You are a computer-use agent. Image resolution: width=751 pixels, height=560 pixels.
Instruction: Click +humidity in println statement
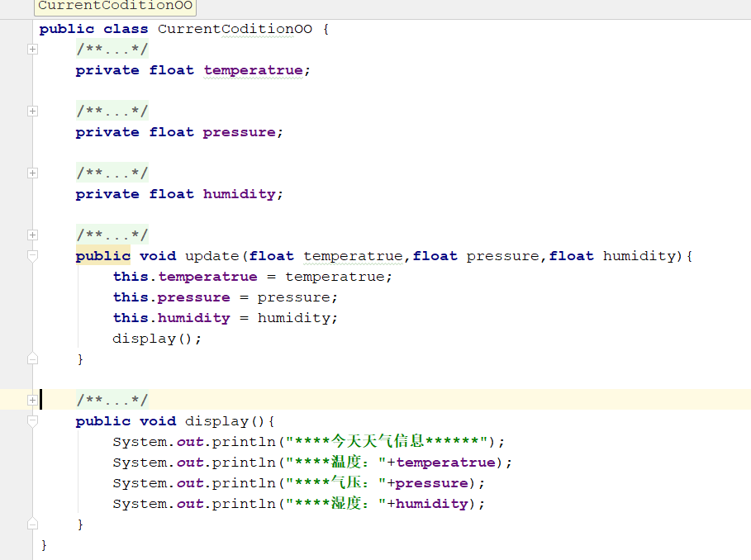428,504
